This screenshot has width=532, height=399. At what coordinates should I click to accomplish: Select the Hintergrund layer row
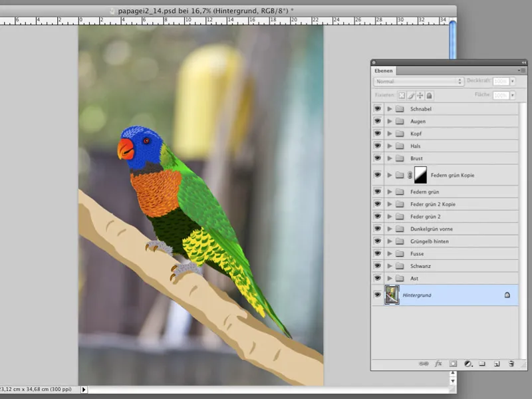[445, 295]
